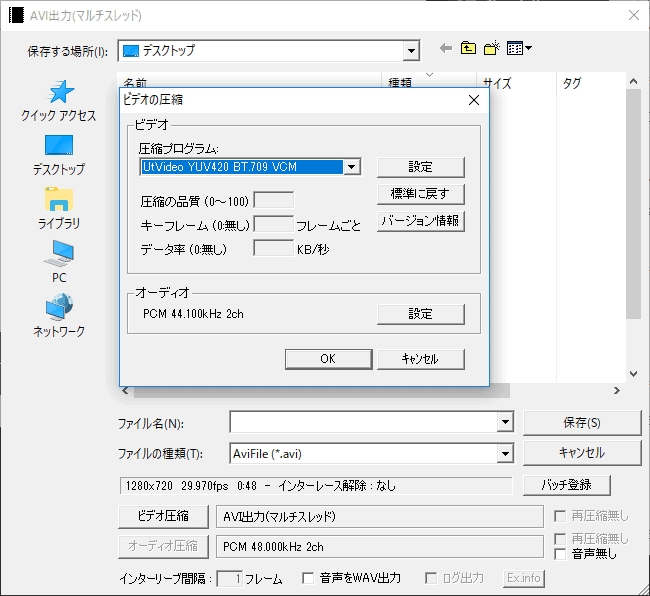Go up one folder level
The height and width of the screenshot is (596, 650).
click(x=468, y=48)
